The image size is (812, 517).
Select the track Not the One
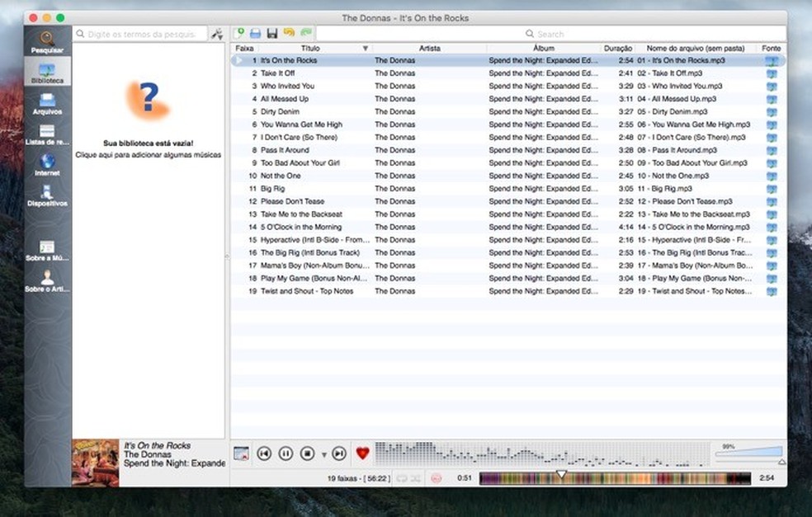pyautogui.click(x=281, y=176)
